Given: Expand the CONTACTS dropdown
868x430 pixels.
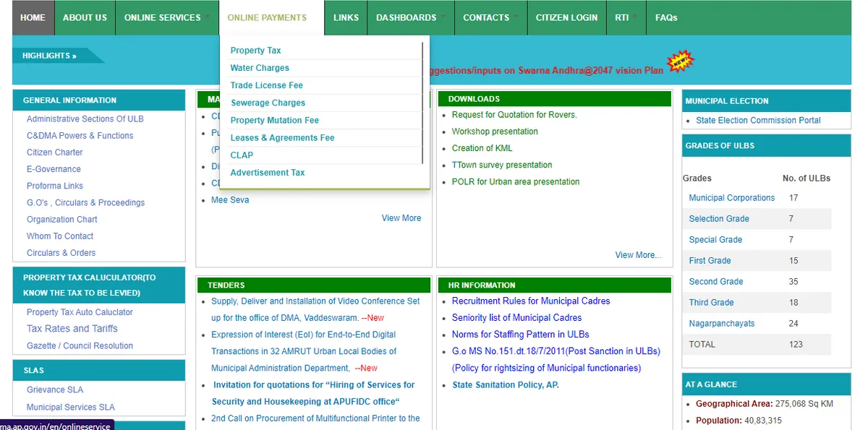Looking at the screenshot, I should click(486, 18).
